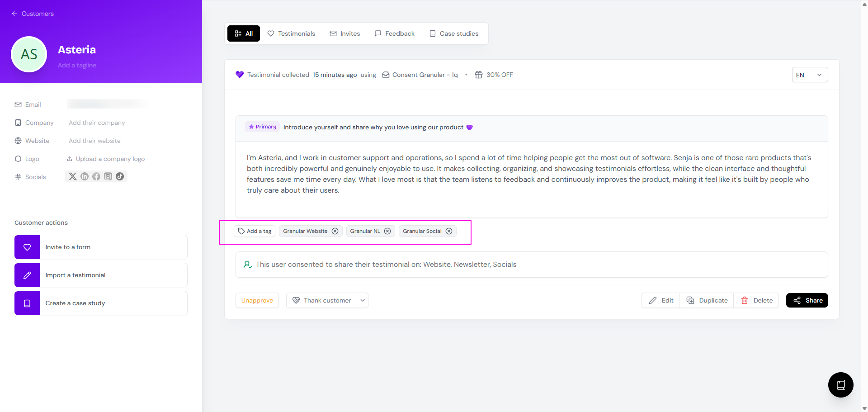868x412 pixels.
Task: Expand Thank customer options arrow
Action: tap(363, 300)
